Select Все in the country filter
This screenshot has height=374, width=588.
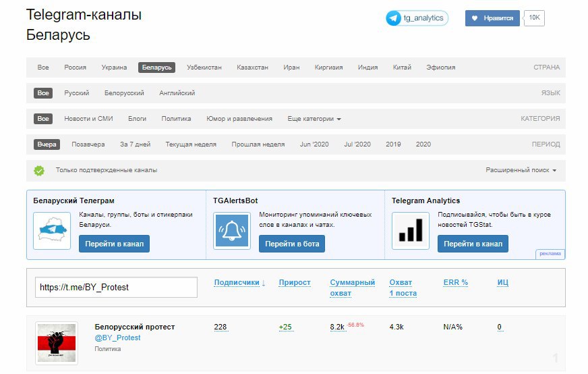(x=43, y=68)
